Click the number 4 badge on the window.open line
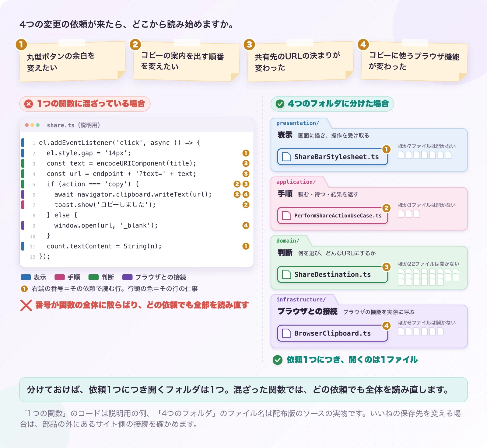 click(x=246, y=225)
